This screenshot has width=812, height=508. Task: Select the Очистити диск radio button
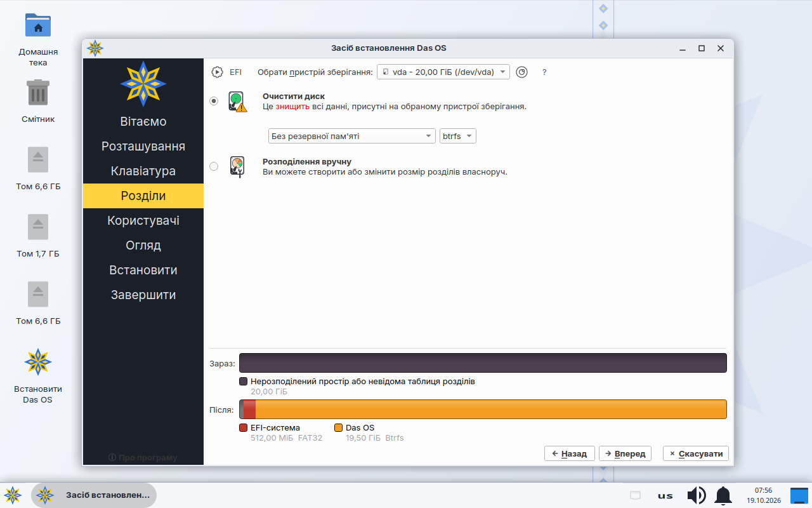[x=214, y=101]
